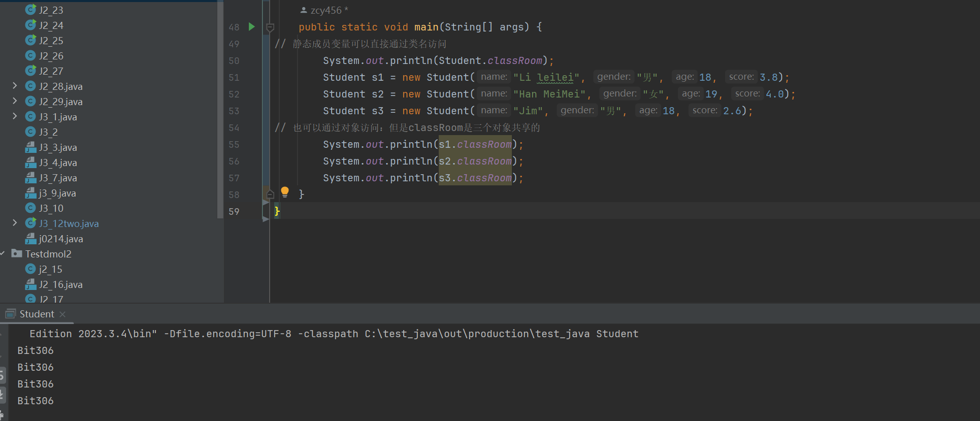Click name hint on line 51

[x=494, y=77]
